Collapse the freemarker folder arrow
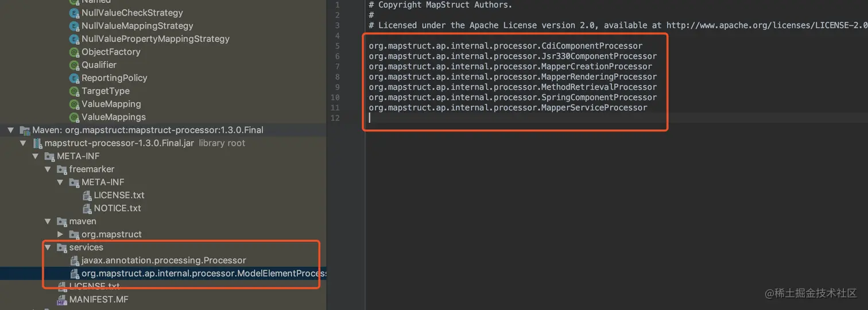 pyautogui.click(x=48, y=169)
